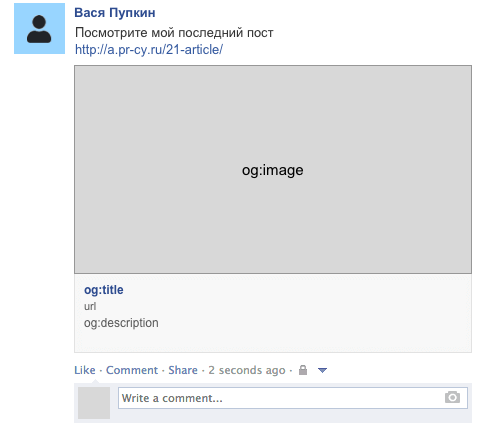Image resolution: width=487 pixels, height=429 pixels.
Task: Follow the http://a.pr-cy.ru/21-article/ link
Action: click(149, 50)
